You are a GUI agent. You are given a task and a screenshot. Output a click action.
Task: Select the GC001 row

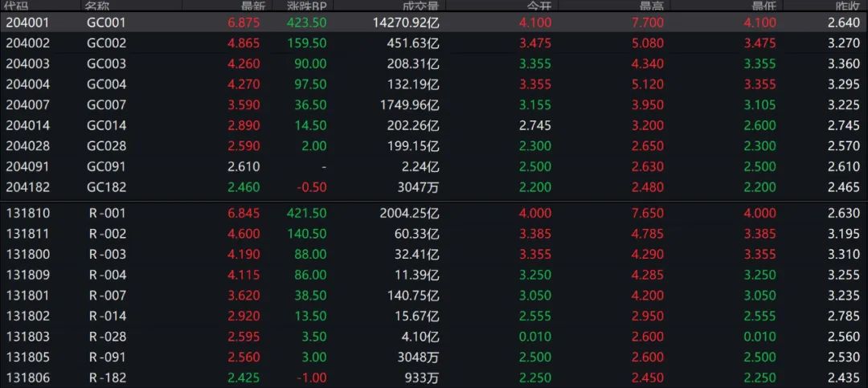(x=106, y=22)
